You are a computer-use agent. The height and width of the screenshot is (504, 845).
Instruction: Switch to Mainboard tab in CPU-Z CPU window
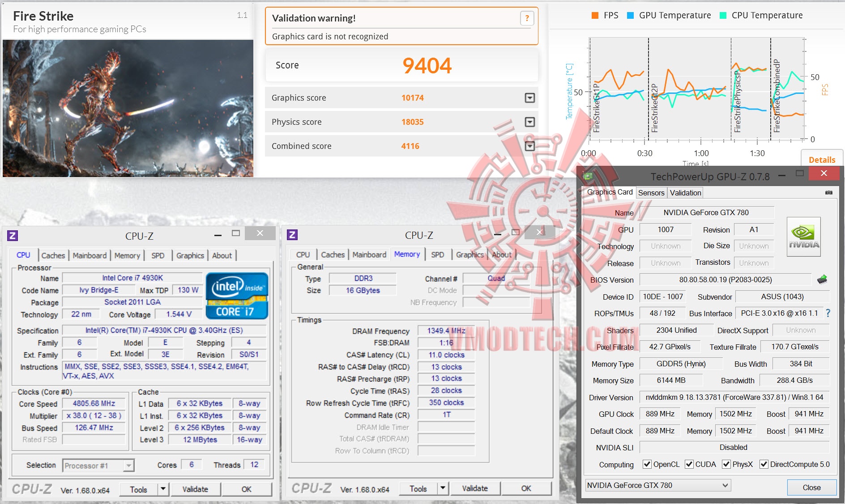coord(90,255)
